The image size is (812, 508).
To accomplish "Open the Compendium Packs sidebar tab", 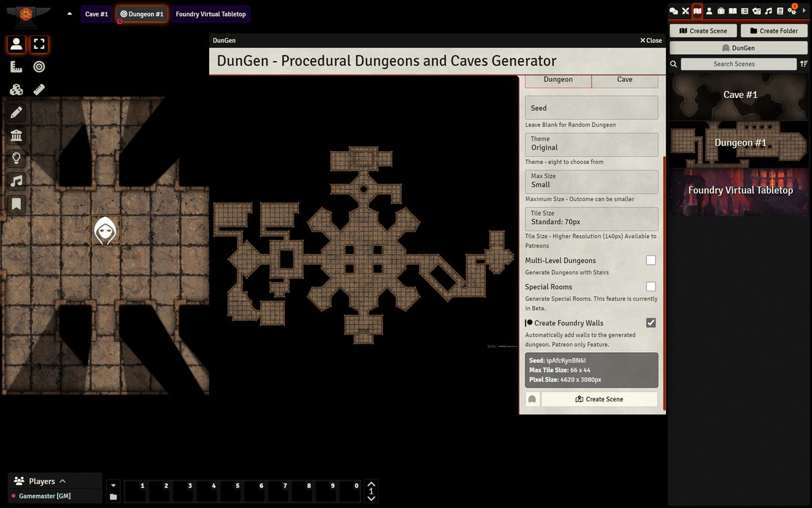I will 780,11.
